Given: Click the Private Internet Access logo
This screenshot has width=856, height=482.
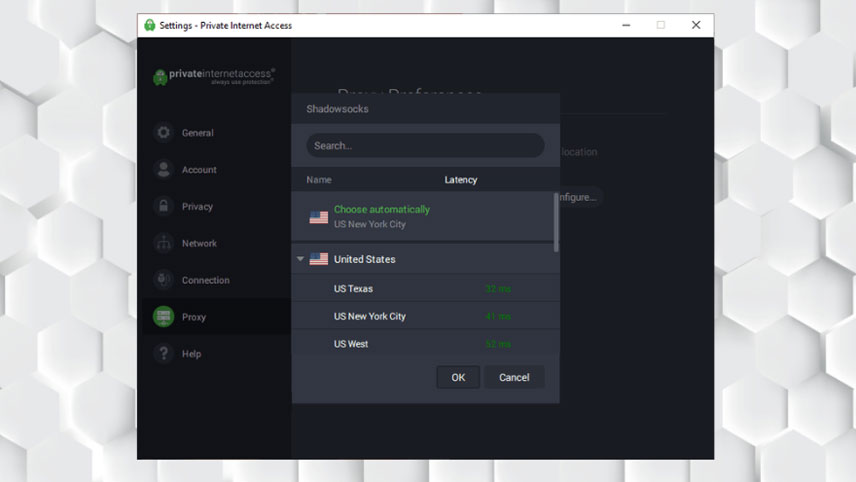Looking at the screenshot, I should pyautogui.click(x=214, y=76).
